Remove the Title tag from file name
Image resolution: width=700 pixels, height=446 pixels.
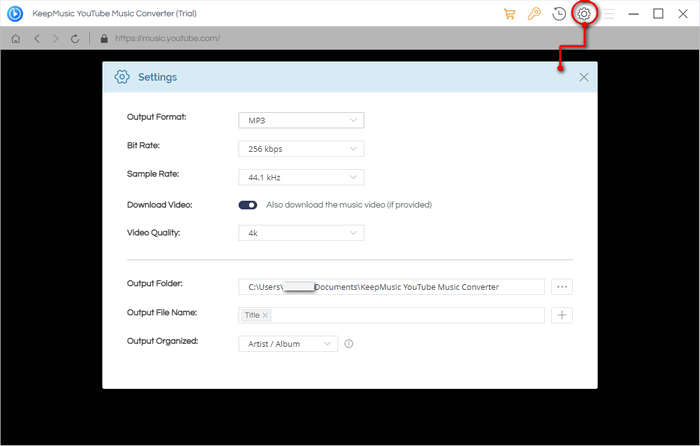[x=265, y=315]
